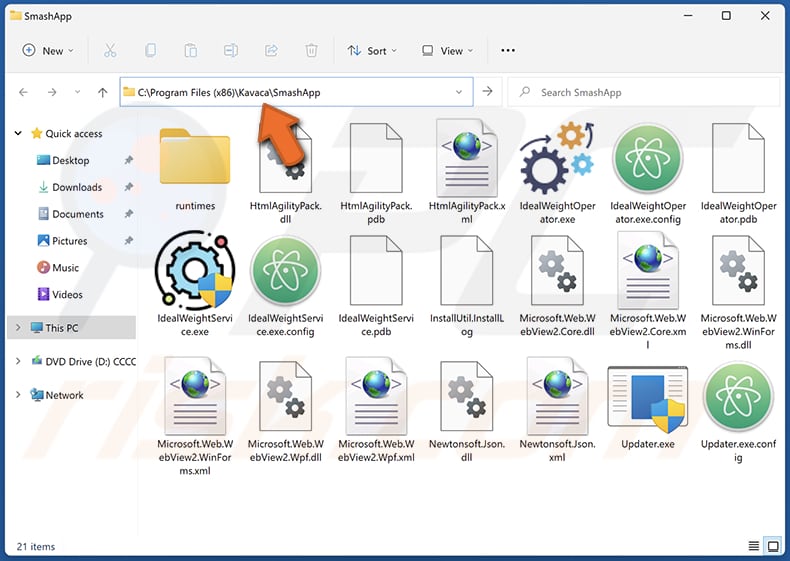The height and width of the screenshot is (561, 790).
Task: Click the Cut scissors icon
Action: 110,51
